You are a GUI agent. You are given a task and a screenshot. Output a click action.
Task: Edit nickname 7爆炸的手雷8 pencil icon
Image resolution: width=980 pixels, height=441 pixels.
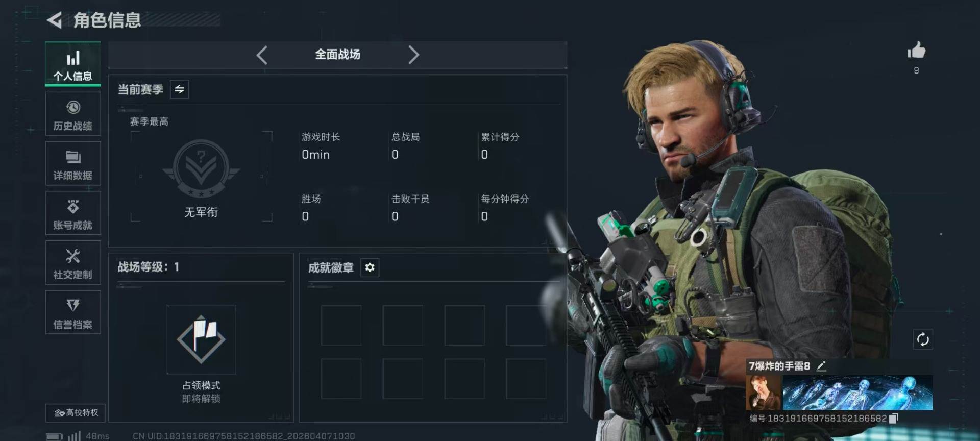point(821,366)
